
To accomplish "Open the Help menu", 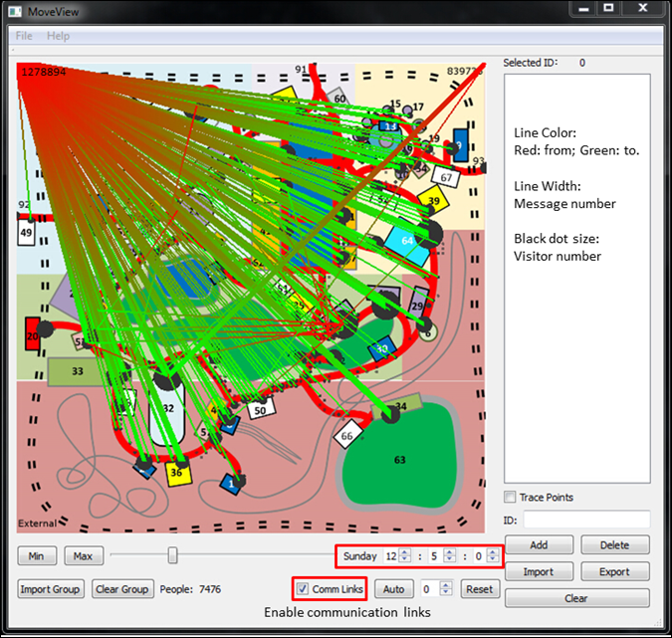I will click(x=58, y=36).
